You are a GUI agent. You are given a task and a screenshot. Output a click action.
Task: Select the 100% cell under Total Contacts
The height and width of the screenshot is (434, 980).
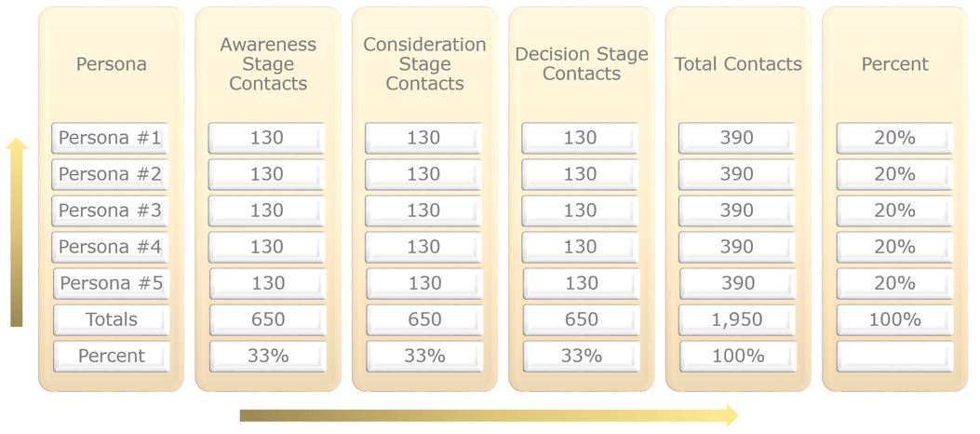(x=737, y=356)
